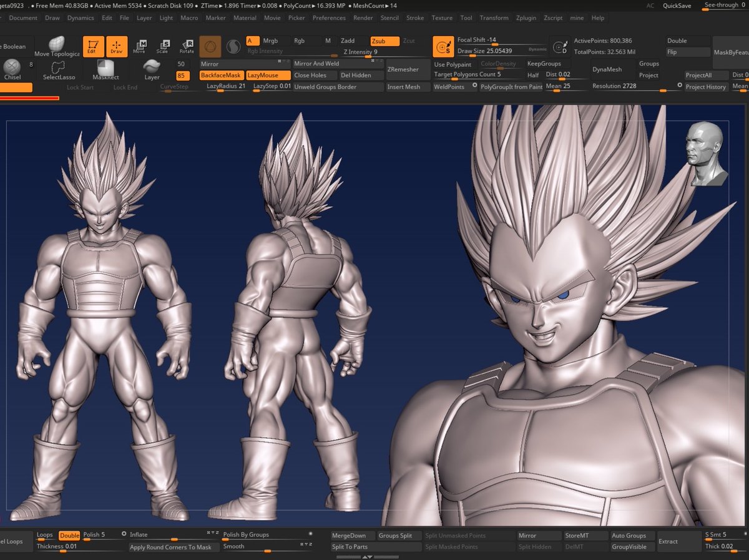
Task: Open the Tool menu
Action: coord(466,18)
